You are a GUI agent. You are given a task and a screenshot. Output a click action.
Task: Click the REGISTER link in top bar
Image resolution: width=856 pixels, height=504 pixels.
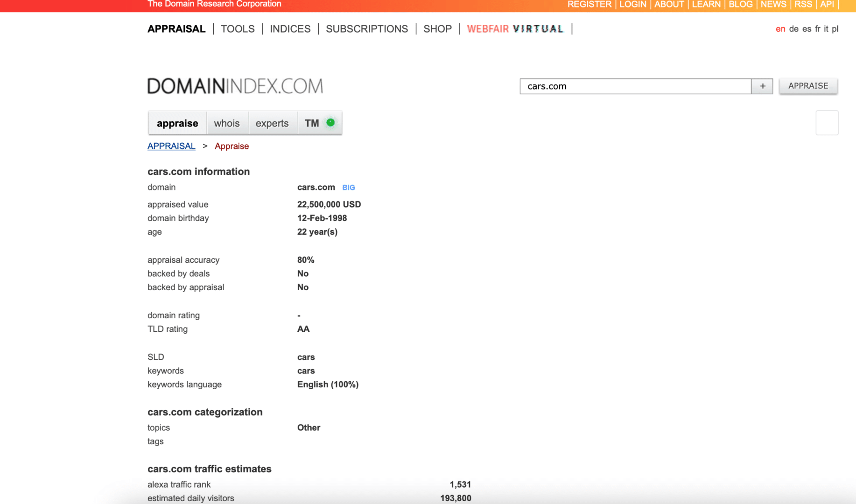[589, 5]
